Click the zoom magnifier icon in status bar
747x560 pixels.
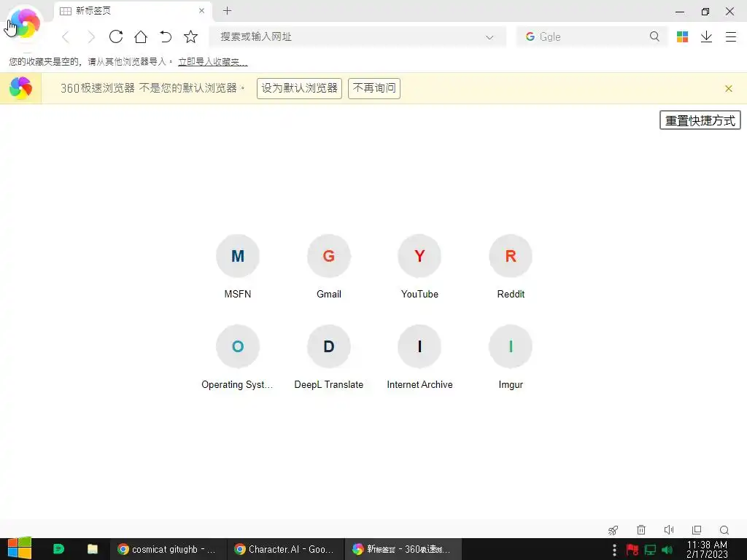(724, 530)
